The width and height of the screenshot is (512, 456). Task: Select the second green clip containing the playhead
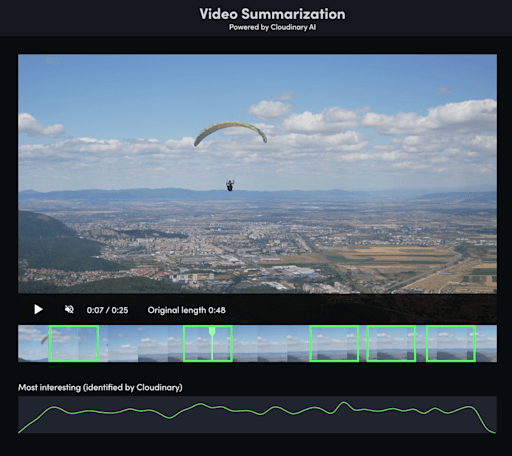[208, 344]
